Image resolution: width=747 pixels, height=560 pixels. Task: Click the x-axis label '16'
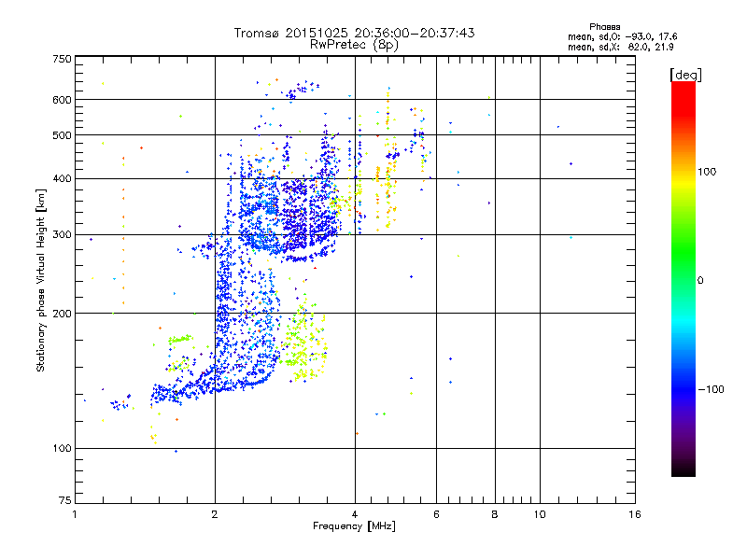tap(635, 514)
